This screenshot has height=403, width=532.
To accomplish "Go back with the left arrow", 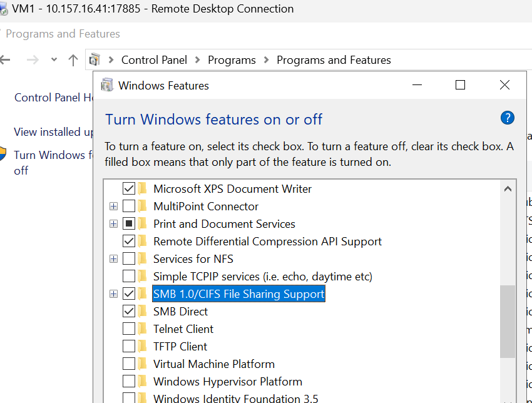I will 5,60.
